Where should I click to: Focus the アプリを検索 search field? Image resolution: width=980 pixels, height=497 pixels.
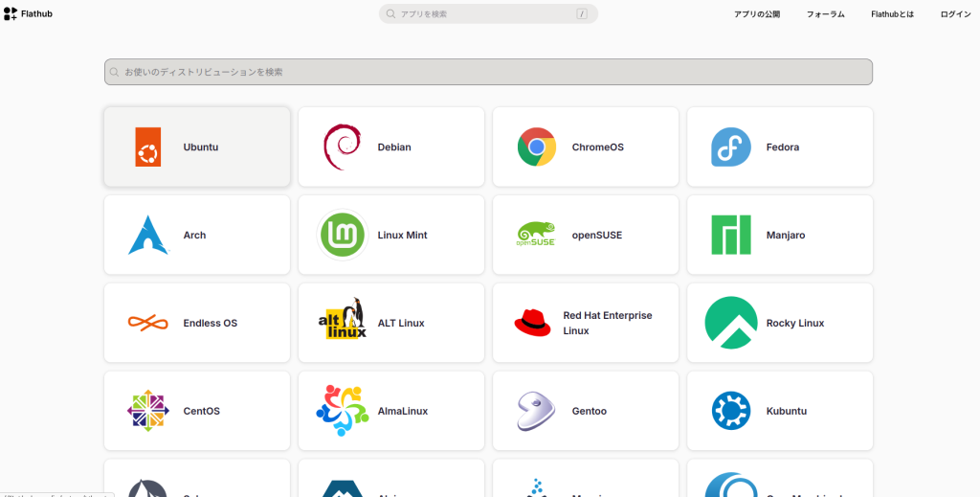488,13
